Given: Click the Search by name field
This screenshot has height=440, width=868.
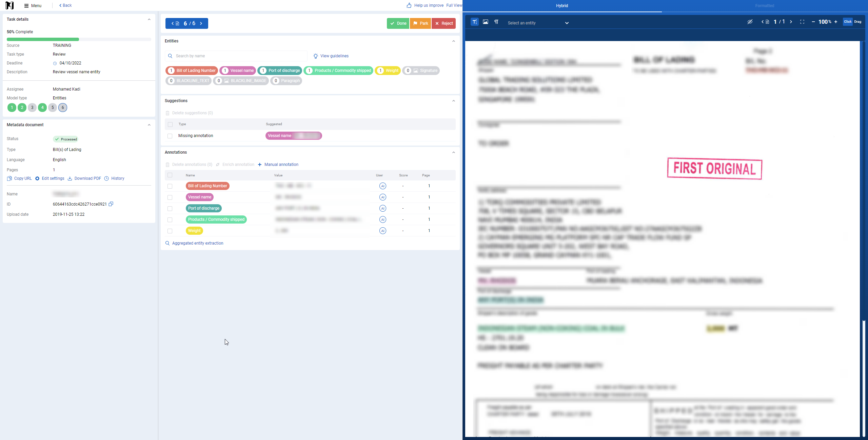Looking at the screenshot, I should coord(236,56).
